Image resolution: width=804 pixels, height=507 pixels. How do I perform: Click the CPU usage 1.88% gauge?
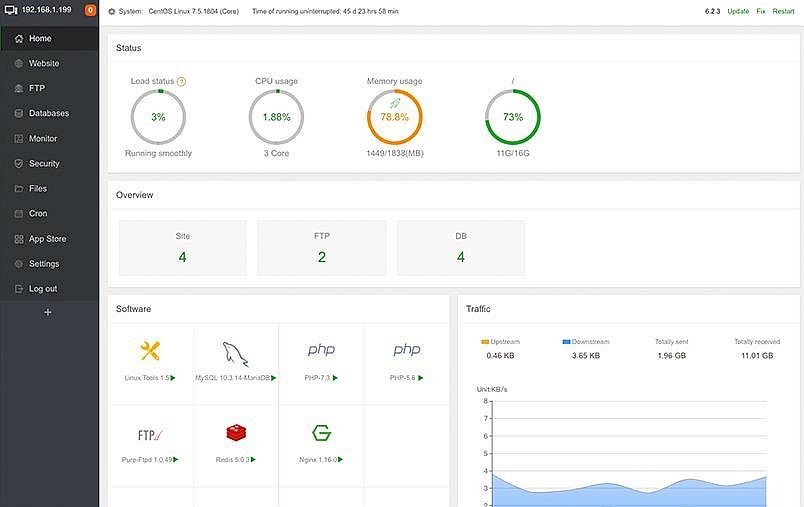pyautogui.click(x=276, y=117)
